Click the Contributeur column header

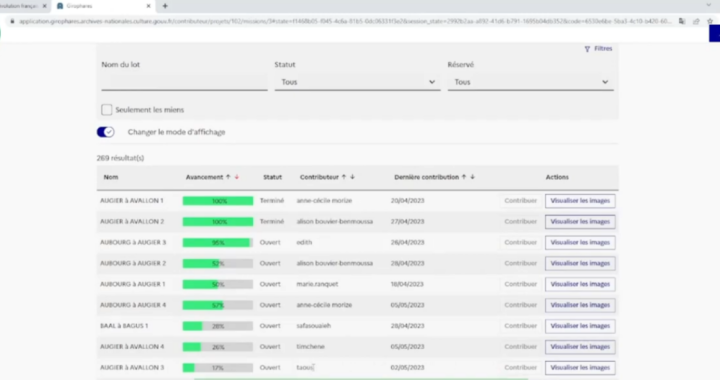(319, 177)
